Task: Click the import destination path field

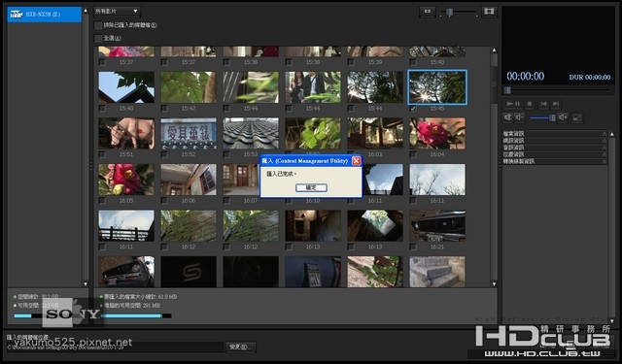Action: pyautogui.click(x=115, y=347)
